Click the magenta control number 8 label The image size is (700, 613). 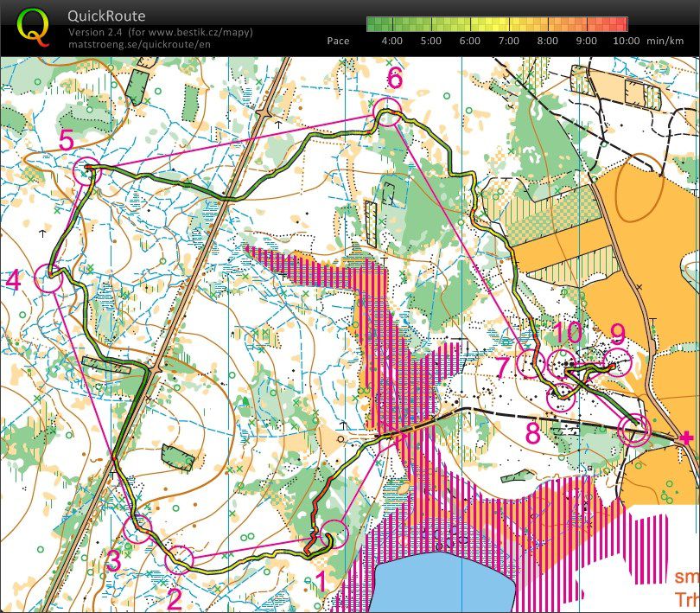pyautogui.click(x=533, y=432)
